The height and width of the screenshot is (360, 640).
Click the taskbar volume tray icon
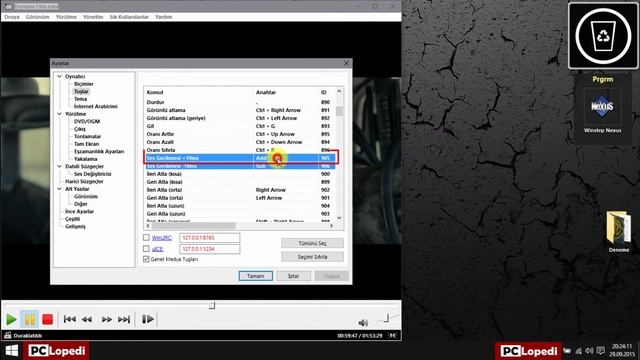[x=589, y=351]
